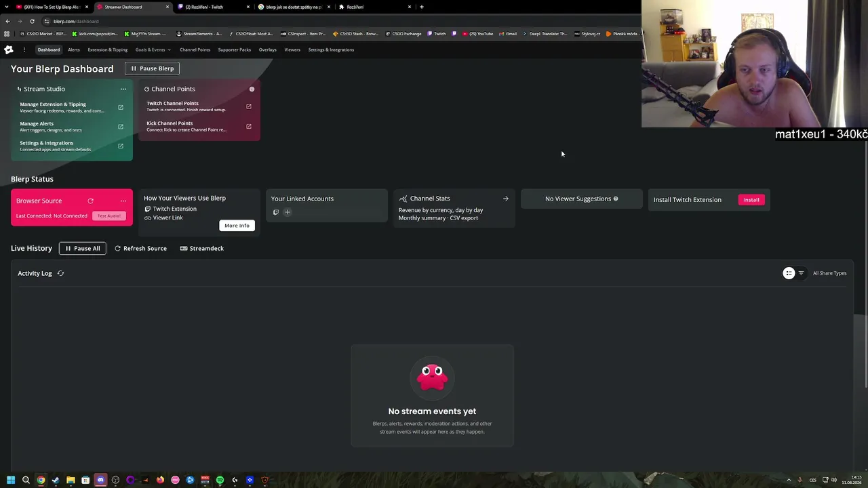
Task: Refresh the Activity Log
Action: [x=60, y=273]
